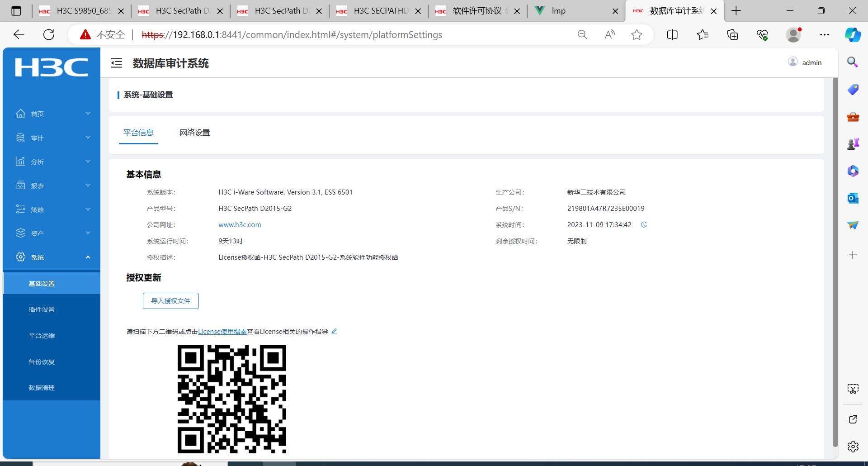Open the split screen icon in toolbar

(x=672, y=34)
